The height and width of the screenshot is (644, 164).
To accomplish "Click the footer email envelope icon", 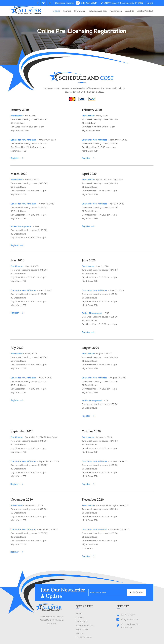I will click(118, 619).
